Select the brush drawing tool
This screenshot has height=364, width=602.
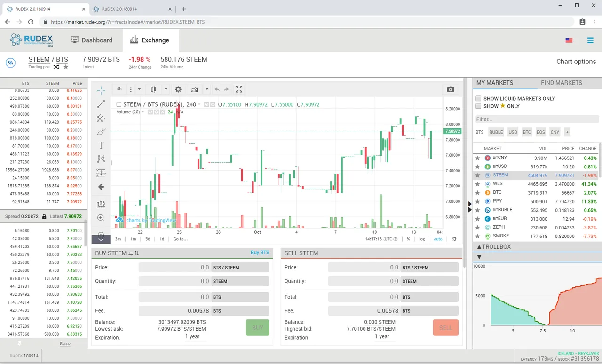(101, 132)
